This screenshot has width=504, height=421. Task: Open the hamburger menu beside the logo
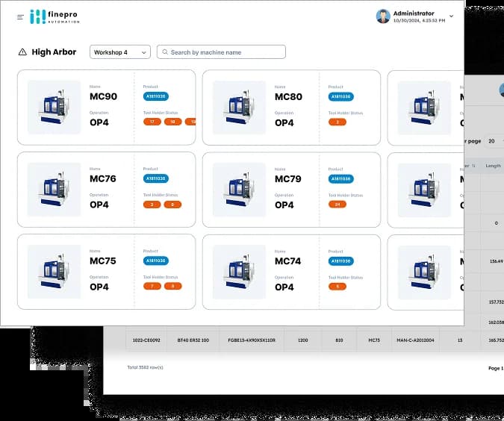coord(20,17)
